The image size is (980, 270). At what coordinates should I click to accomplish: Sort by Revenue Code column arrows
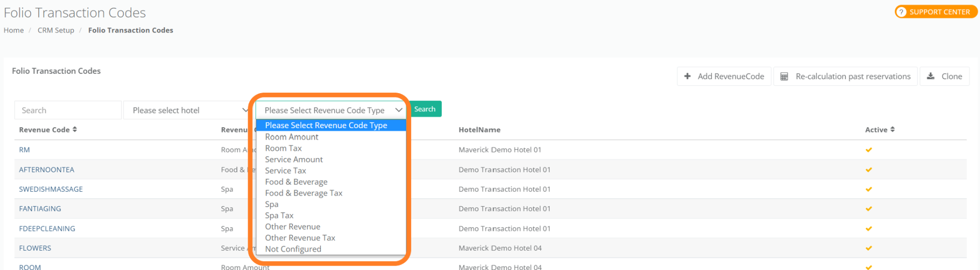click(x=75, y=130)
